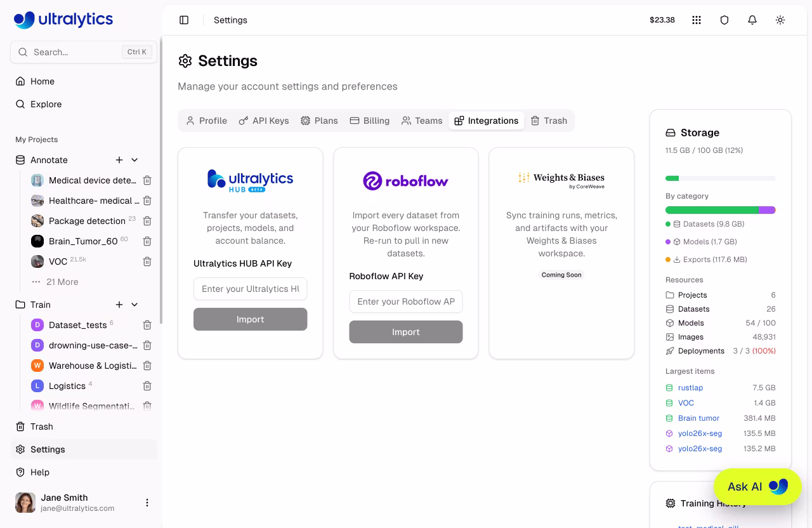This screenshot has height=528, width=812.
Task: Open the apps grid icon
Action: [697, 20]
